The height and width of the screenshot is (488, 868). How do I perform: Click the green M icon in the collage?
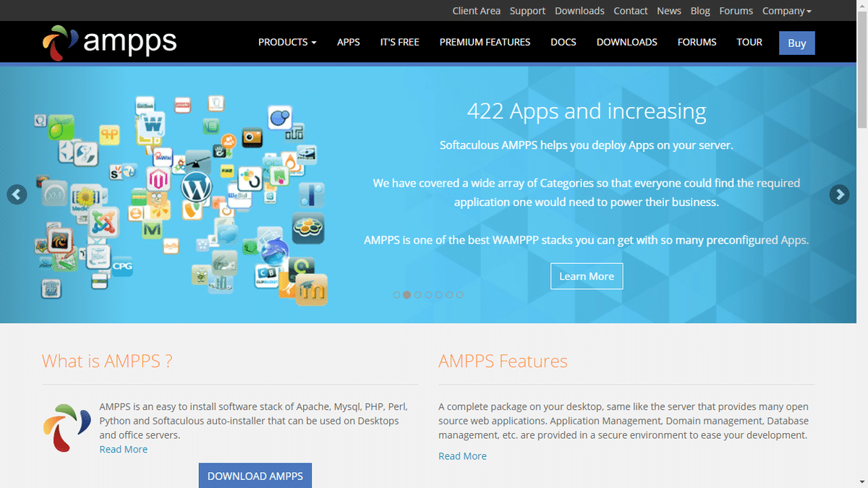[x=152, y=229]
